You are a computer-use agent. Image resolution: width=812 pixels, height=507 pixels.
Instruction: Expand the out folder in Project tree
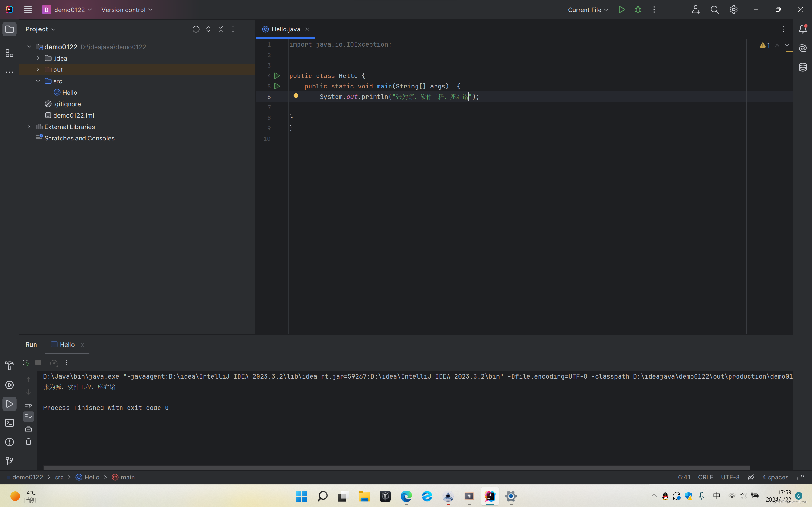pyautogui.click(x=37, y=69)
